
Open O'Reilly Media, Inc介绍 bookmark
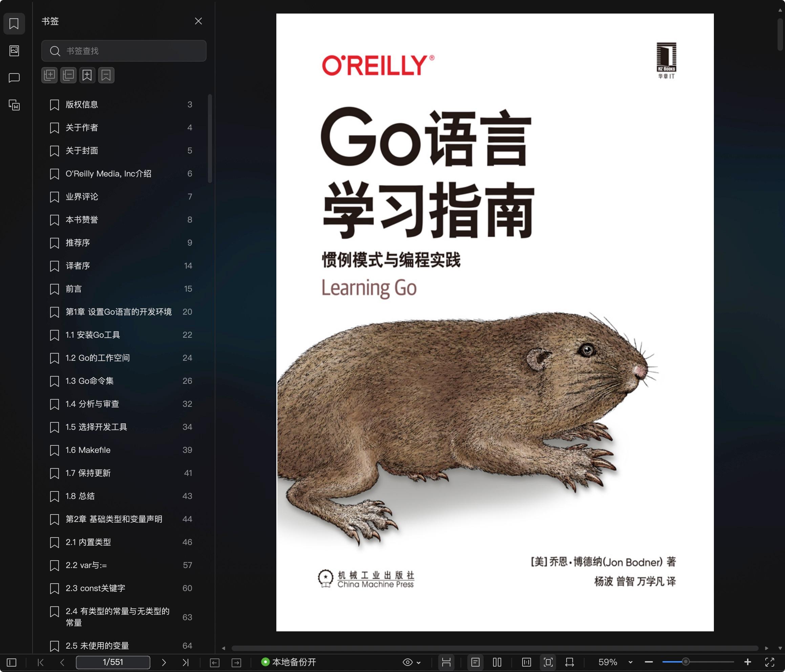tap(121, 174)
